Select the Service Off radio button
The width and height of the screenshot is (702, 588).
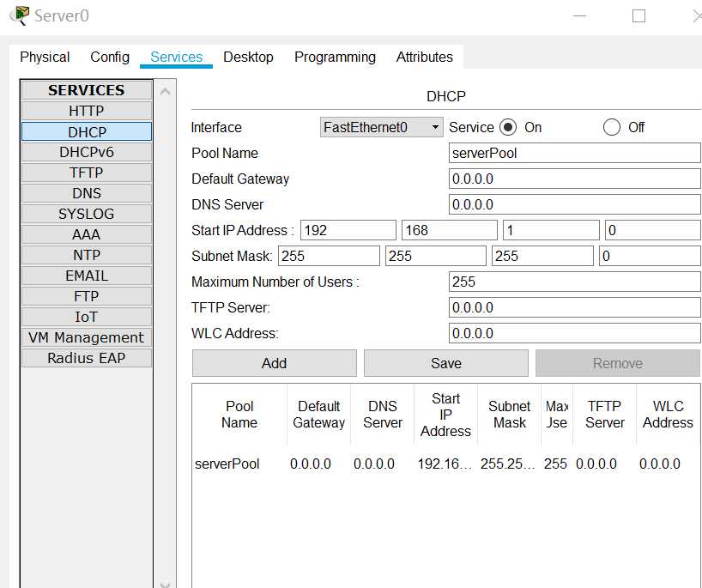point(612,127)
